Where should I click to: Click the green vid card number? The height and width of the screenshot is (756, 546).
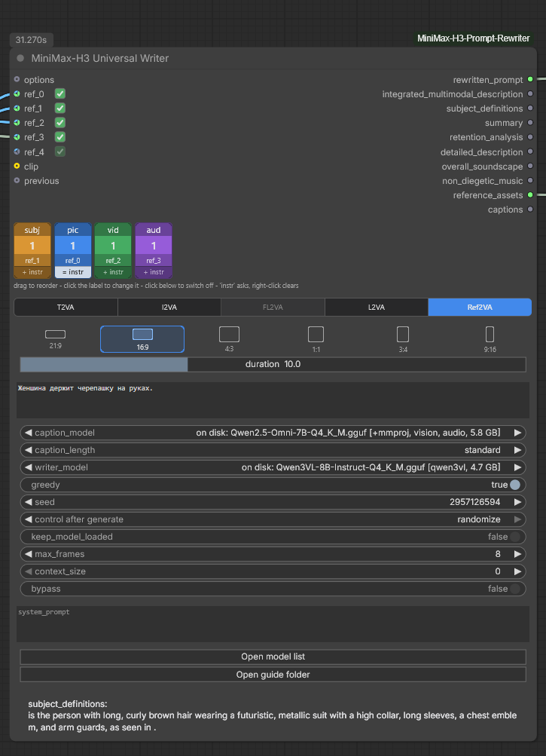pos(113,246)
